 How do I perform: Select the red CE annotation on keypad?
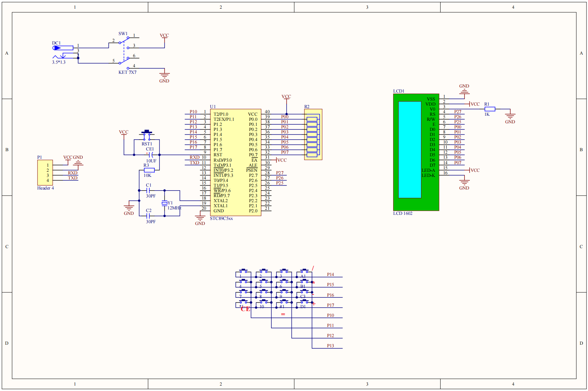(x=245, y=309)
